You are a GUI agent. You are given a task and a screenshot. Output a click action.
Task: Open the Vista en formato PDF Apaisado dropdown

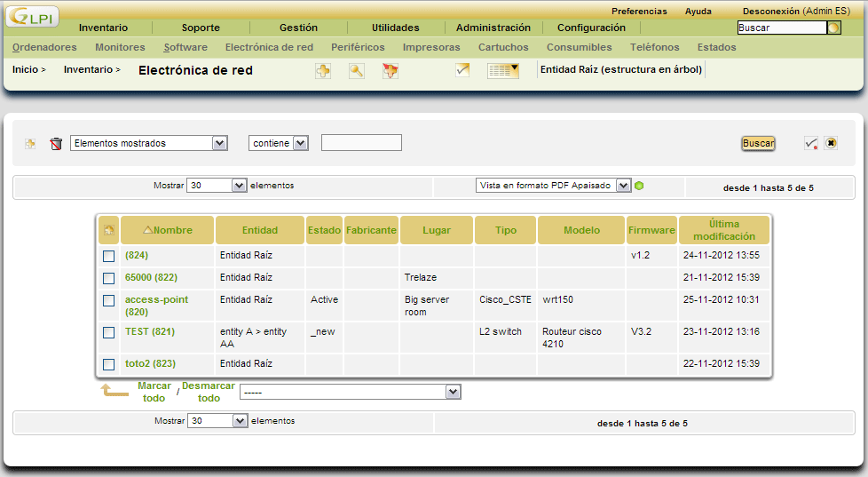click(553, 185)
